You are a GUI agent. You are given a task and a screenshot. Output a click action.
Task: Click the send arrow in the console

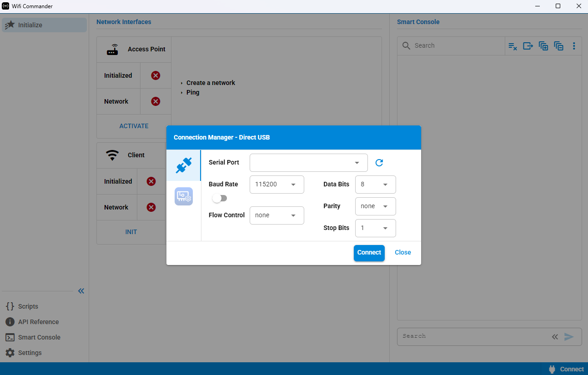pos(569,337)
